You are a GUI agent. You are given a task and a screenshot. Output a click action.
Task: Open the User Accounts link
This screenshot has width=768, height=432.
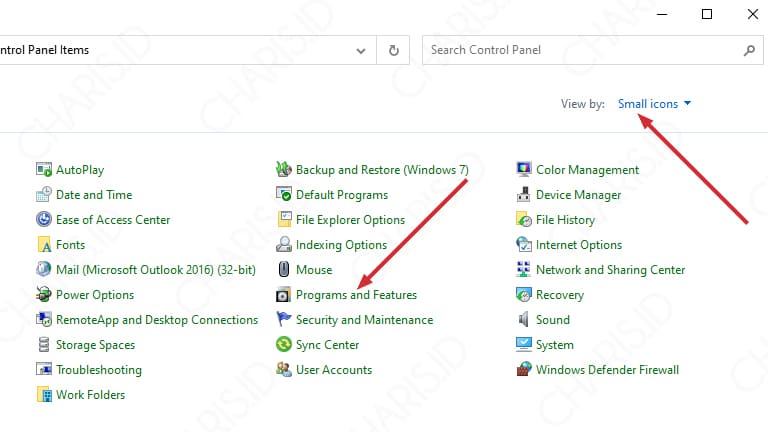click(334, 370)
